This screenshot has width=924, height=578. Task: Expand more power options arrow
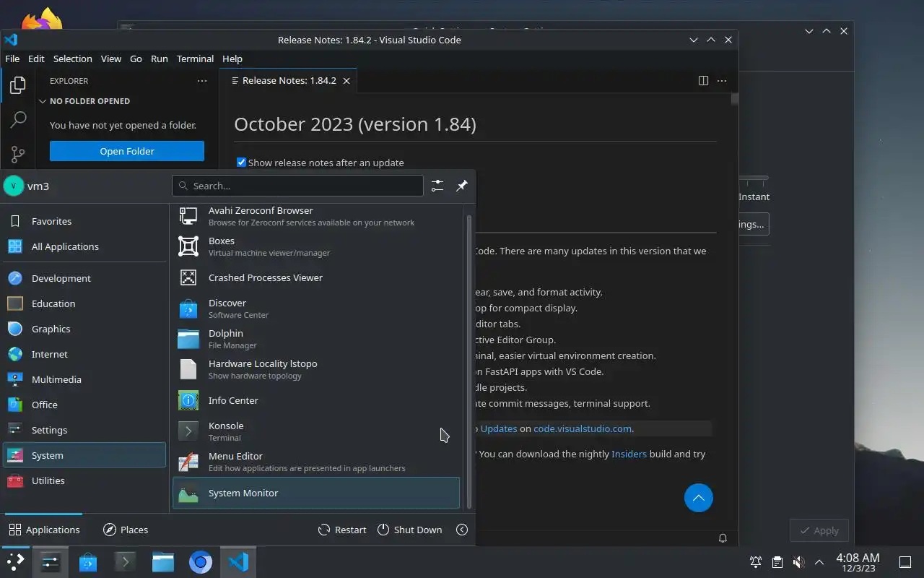tap(462, 530)
